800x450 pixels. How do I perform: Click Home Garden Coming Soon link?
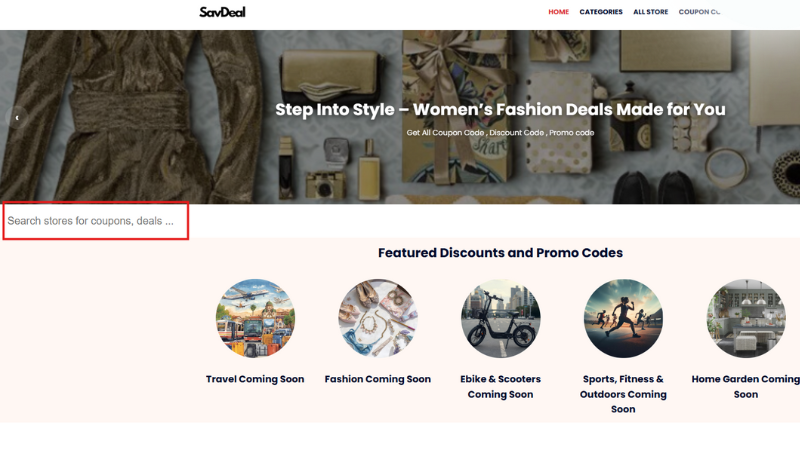(x=745, y=387)
